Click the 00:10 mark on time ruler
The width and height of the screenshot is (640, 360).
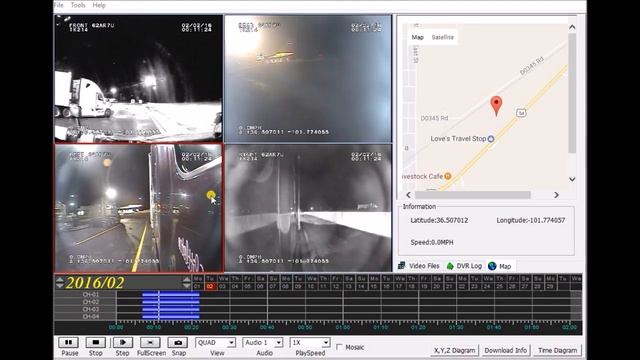point(153,327)
